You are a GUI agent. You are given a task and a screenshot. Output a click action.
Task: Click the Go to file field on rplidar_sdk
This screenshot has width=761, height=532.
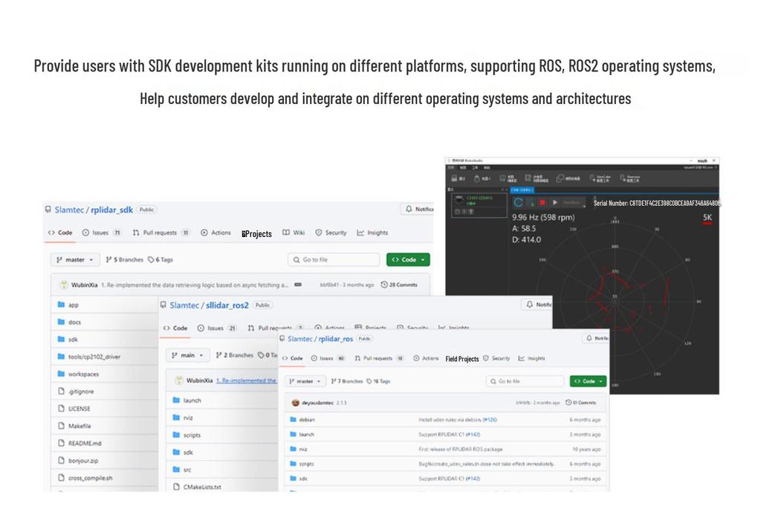[x=334, y=260]
